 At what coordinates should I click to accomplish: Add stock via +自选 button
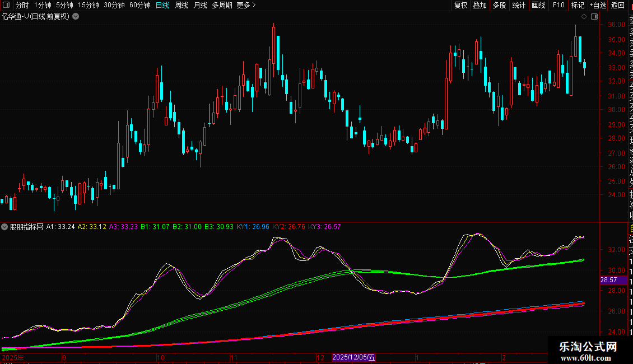[x=598, y=6]
